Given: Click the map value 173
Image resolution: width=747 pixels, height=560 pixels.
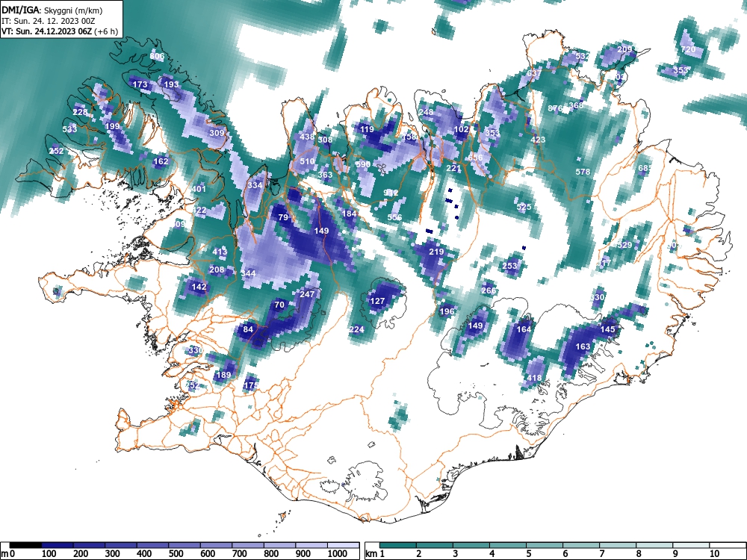Looking at the screenshot, I should click(x=140, y=85).
